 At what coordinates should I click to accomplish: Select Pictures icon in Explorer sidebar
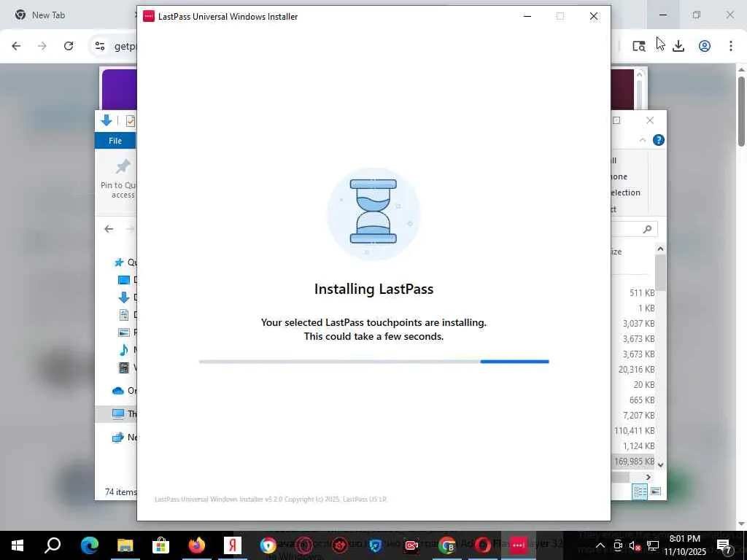[123, 332]
